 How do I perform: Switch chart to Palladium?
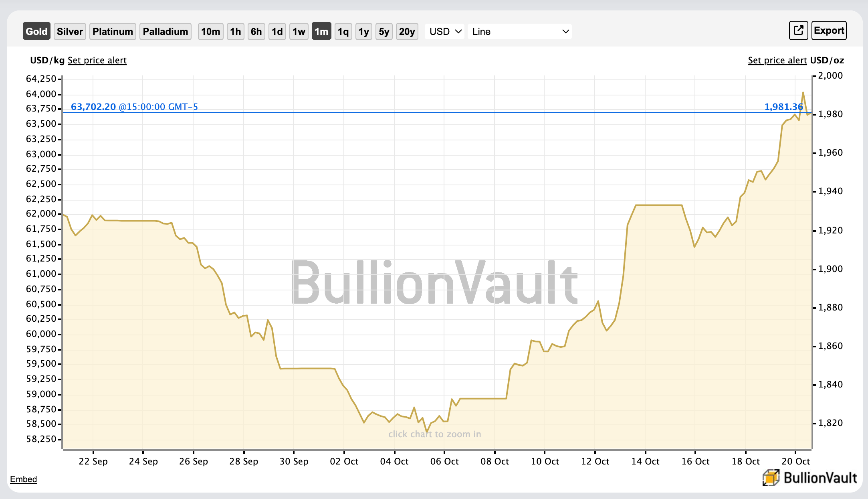[x=165, y=31]
